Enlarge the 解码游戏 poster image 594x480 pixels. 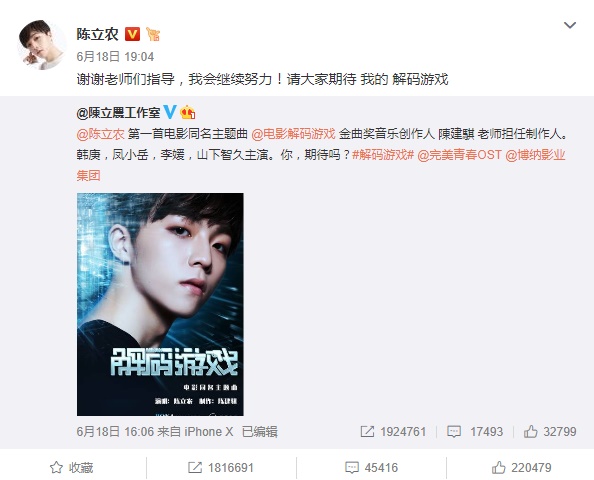160,304
